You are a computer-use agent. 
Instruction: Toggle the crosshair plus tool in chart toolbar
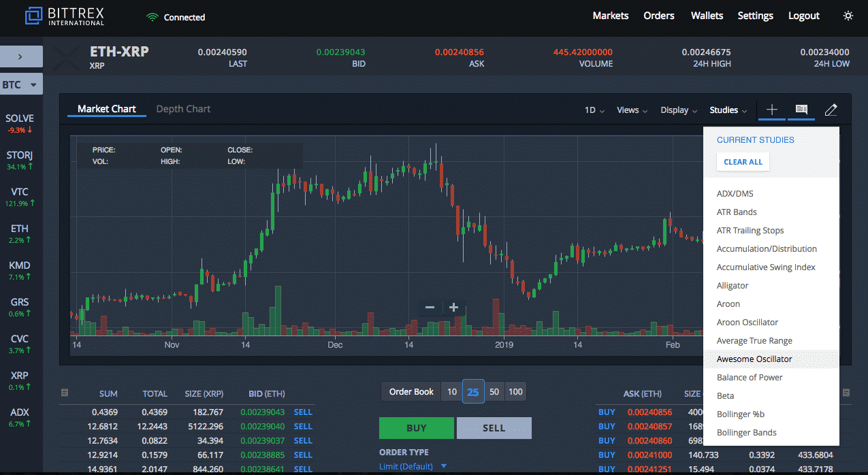[x=771, y=110]
